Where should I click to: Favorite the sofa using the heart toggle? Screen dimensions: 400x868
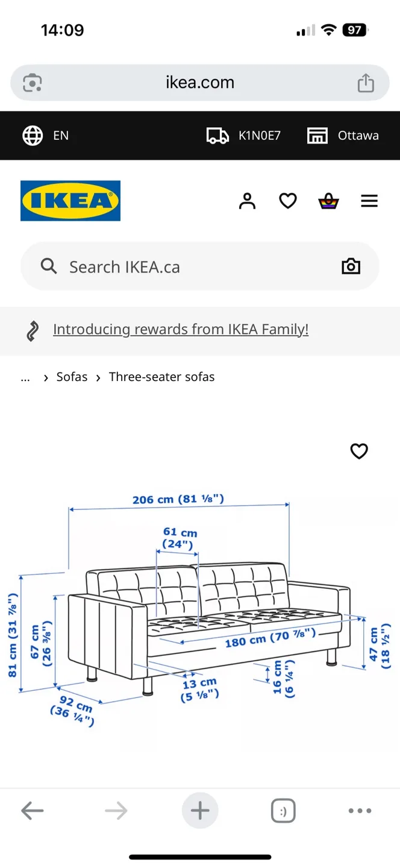tap(359, 451)
